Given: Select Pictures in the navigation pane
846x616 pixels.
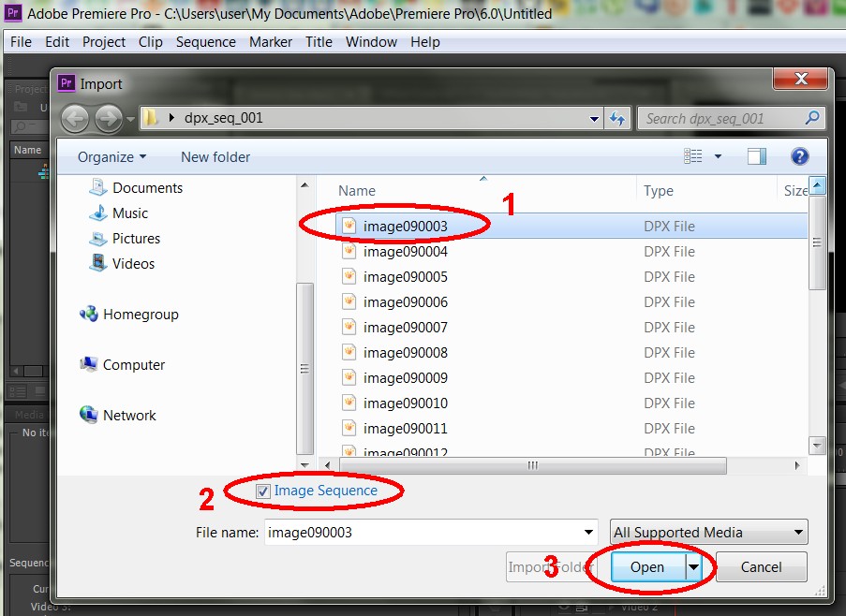Looking at the screenshot, I should tap(126, 238).
